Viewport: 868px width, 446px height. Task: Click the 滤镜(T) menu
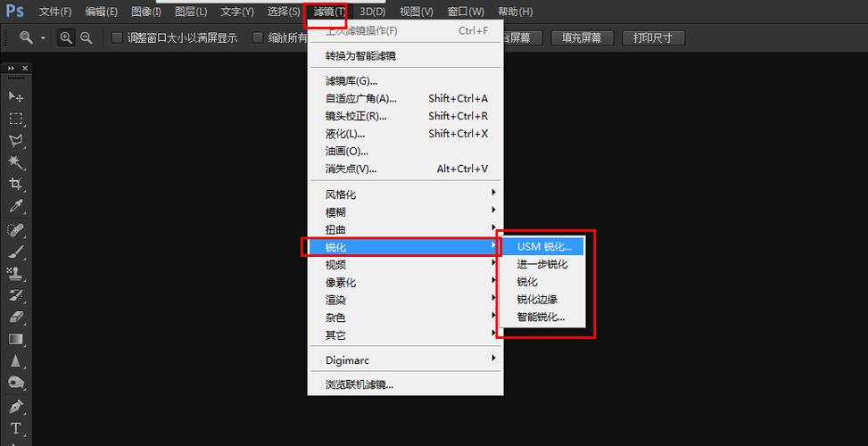329,11
